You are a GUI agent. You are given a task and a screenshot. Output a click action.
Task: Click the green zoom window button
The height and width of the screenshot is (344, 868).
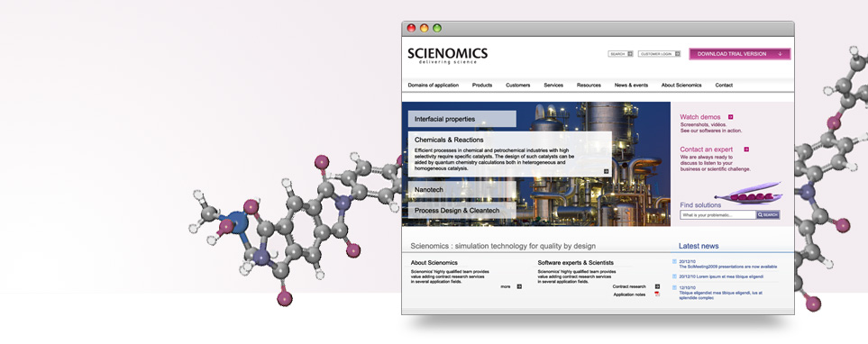coord(437,28)
